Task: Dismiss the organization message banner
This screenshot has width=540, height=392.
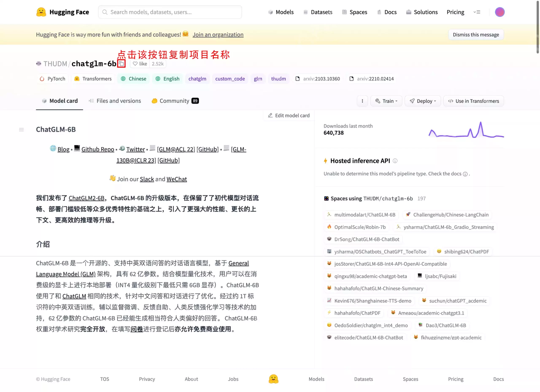Action: pyautogui.click(x=476, y=34)
